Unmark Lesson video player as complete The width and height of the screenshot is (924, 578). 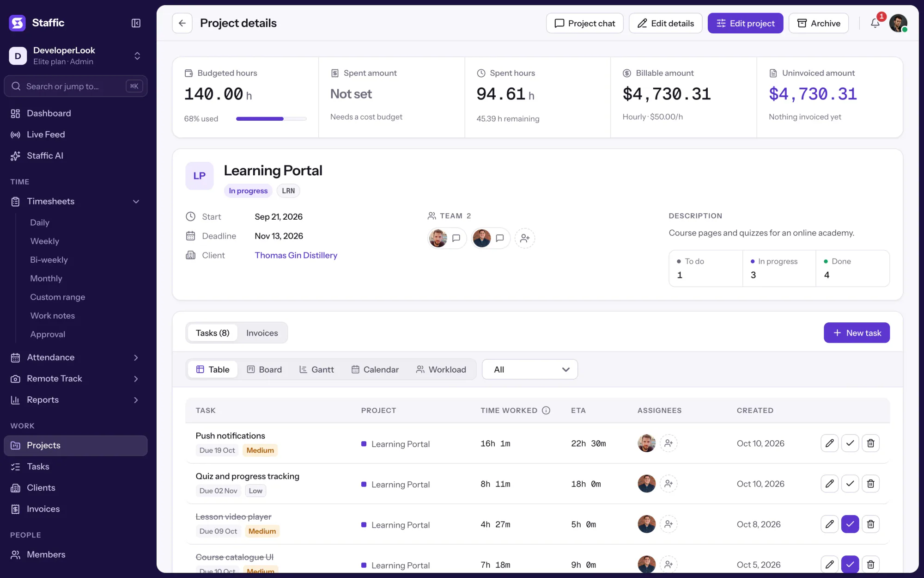[850, 524]
